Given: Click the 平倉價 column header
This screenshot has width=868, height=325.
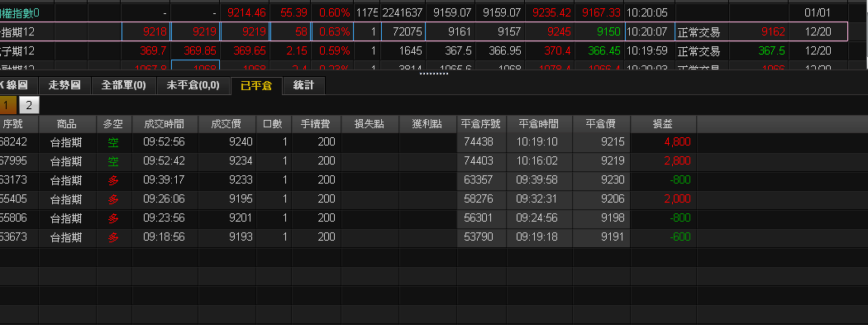Looking at the screenshot, I should point(601,124).
